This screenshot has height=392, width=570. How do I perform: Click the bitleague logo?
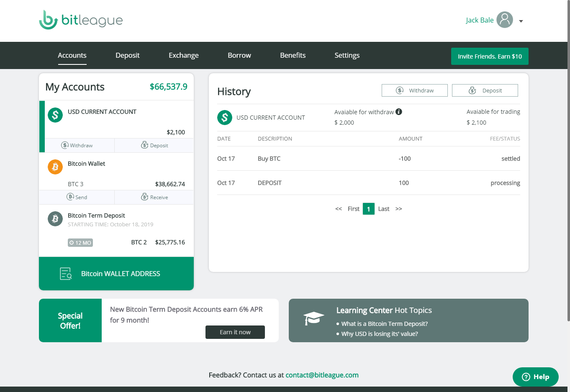click(x=81, y=20)
